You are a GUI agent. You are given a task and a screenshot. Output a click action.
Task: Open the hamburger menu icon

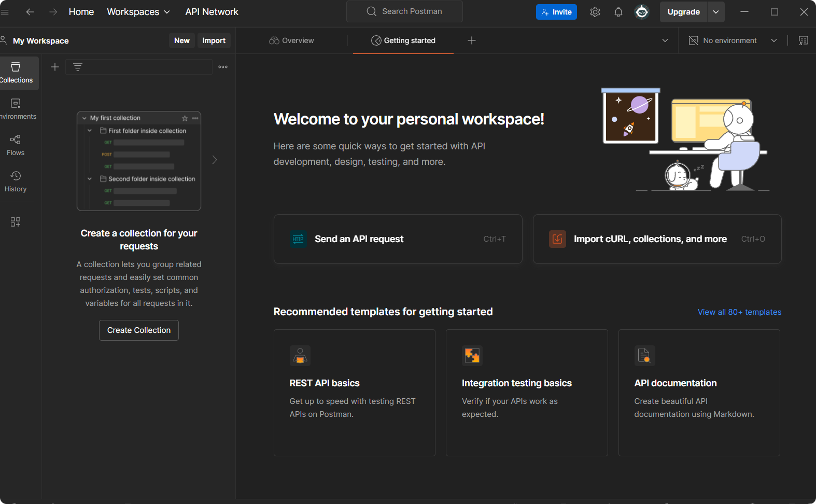(5, 11)
